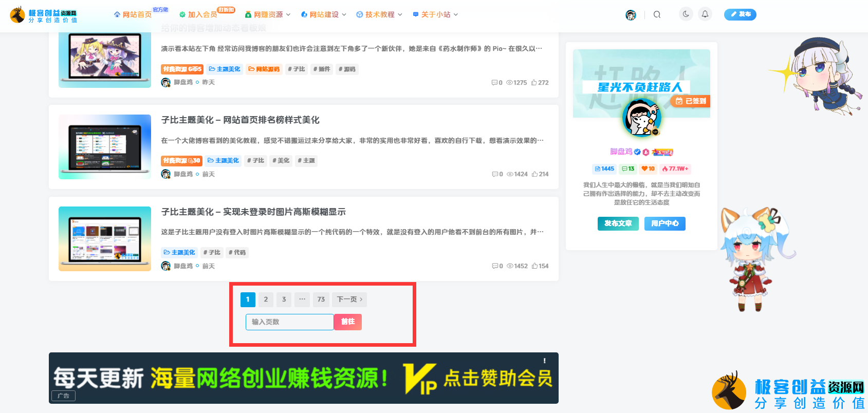Click the like icon showing 272
The height and width of the screenshot is (413, 868).
tap(534, 82)
